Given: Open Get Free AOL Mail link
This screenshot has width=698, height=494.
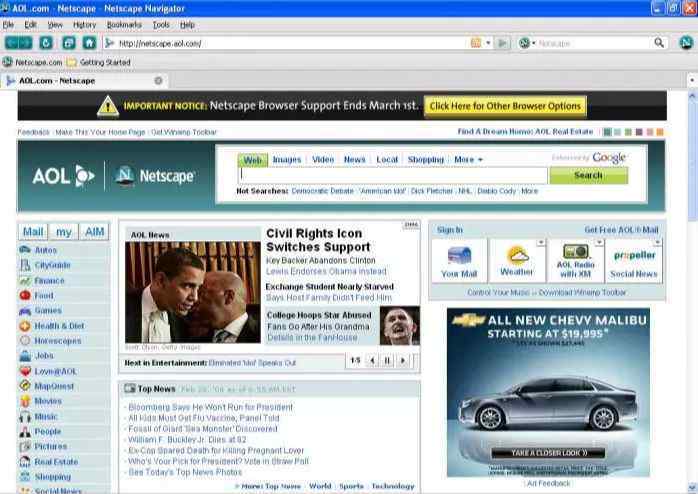Looking at the screenshot, I should coord(621,230).
